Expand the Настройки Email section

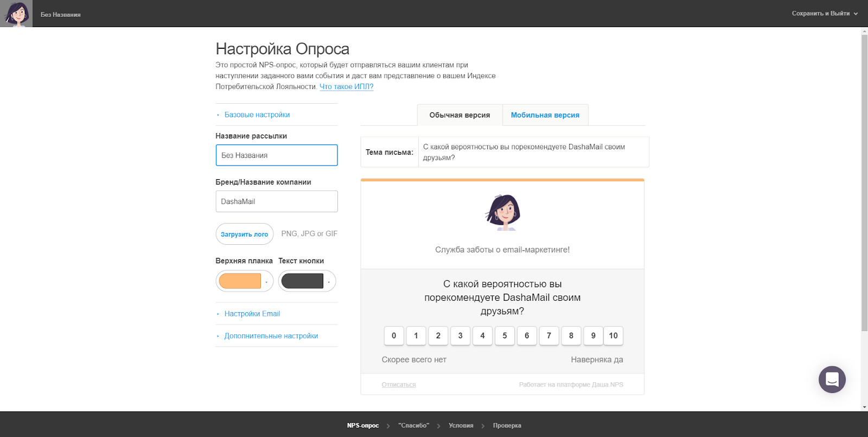pyautogui.click(x=252, y=314)
